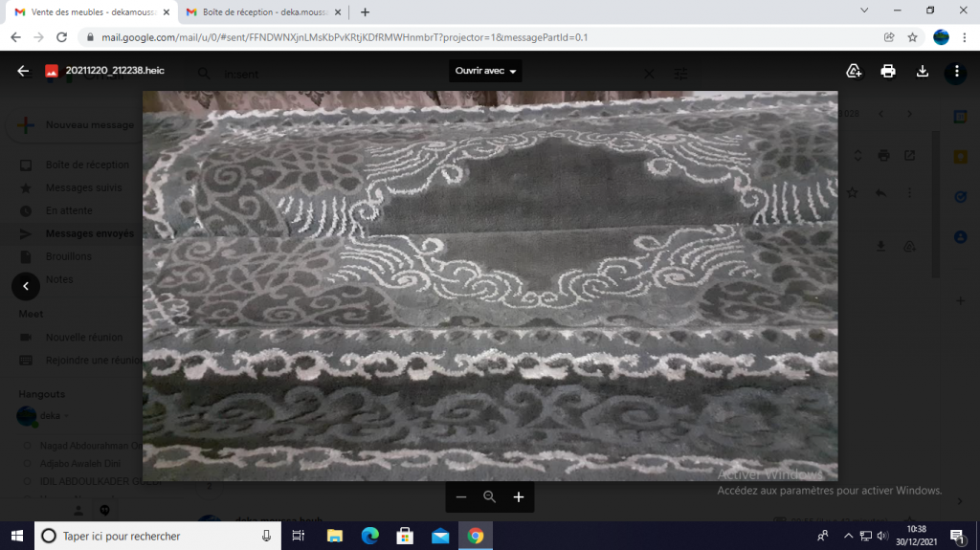
Task: Go to previous image with left arrow
Action: click(26, 285)
